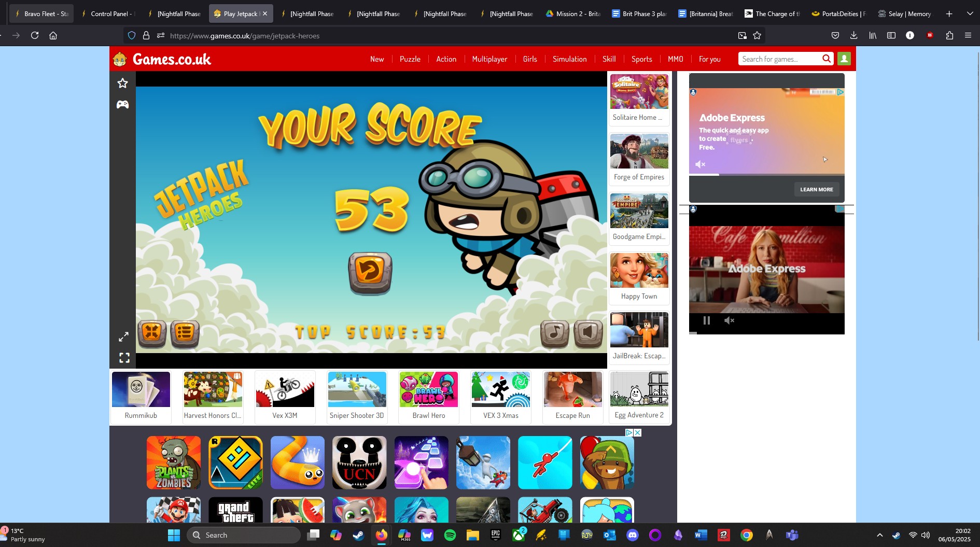
Task: Restart the game with the replay arrow button
Action: pos(370,273)
